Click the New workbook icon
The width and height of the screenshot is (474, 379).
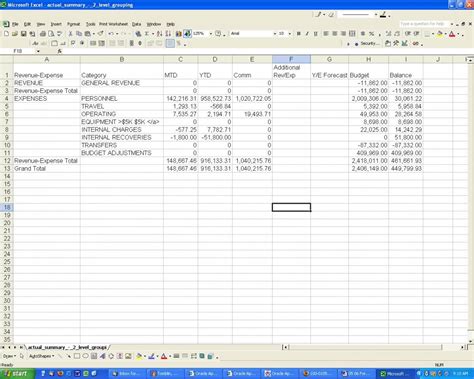pos(6,34)
